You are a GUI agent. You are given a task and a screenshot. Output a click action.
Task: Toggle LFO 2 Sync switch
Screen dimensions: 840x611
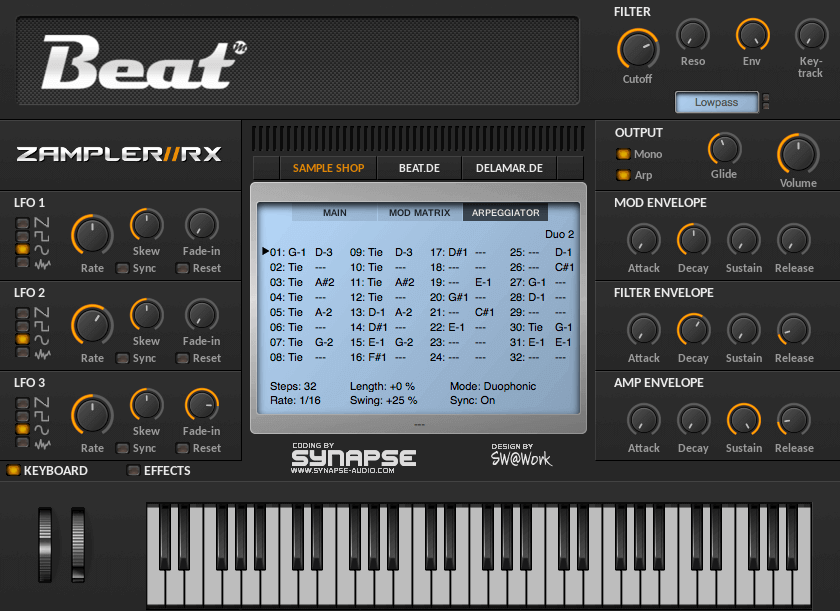pos(123,358)
